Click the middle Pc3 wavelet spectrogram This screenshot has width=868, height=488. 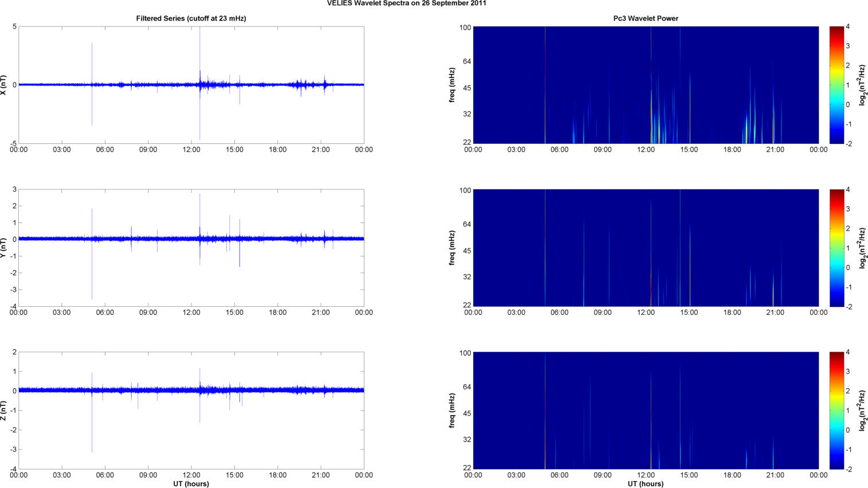click(x=646, y=248)
